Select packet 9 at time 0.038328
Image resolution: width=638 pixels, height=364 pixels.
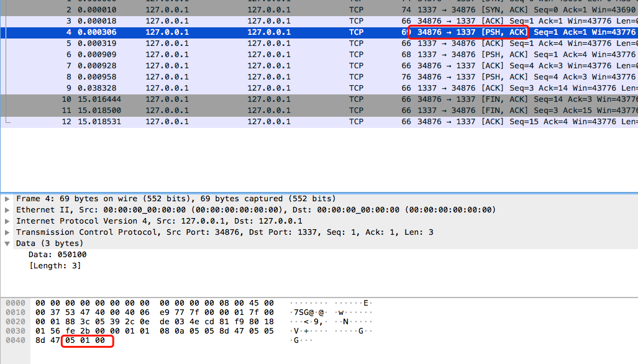tap(319, 88)
